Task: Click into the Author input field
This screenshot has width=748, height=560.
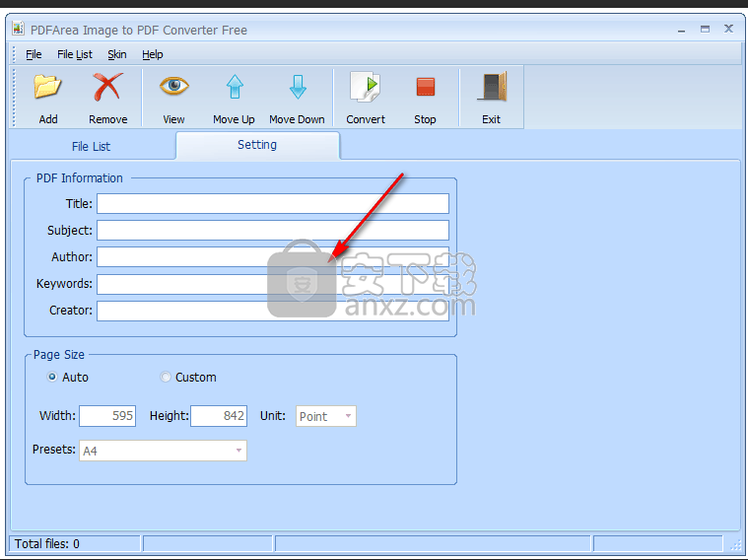Action: tap(273, 257)
